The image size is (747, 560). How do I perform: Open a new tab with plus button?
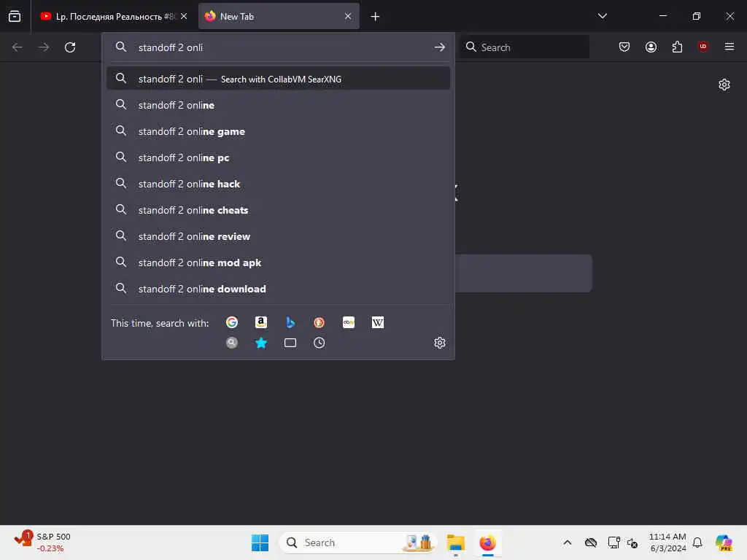point(376,17)
